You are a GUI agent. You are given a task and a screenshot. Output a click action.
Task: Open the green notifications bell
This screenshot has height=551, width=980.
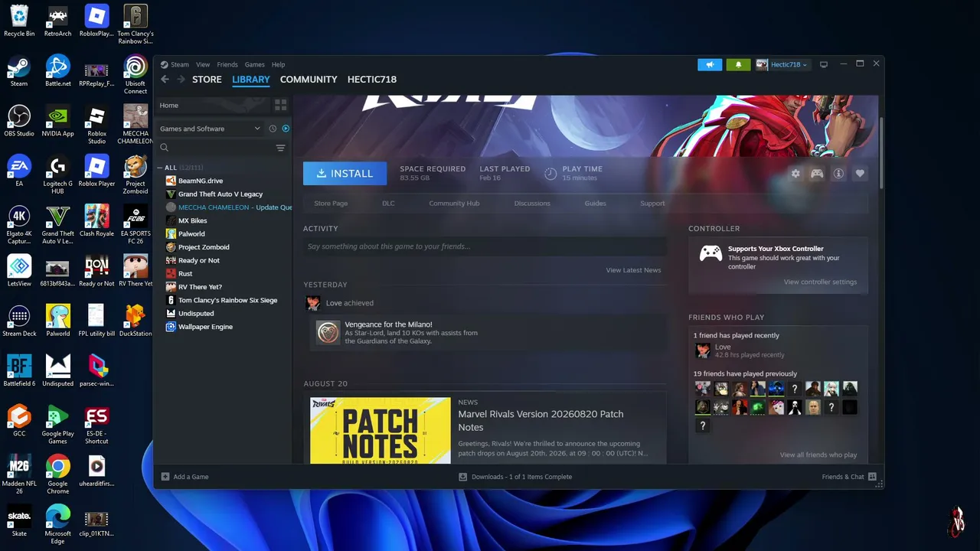tap(738, 64)
